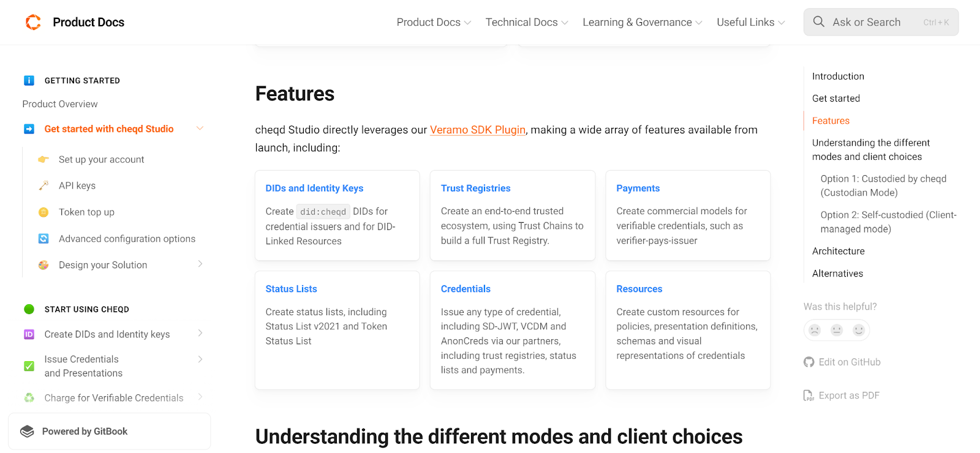
Task: Follow the Veramo SDK Plugin link
Action: (x=478, y=130)
